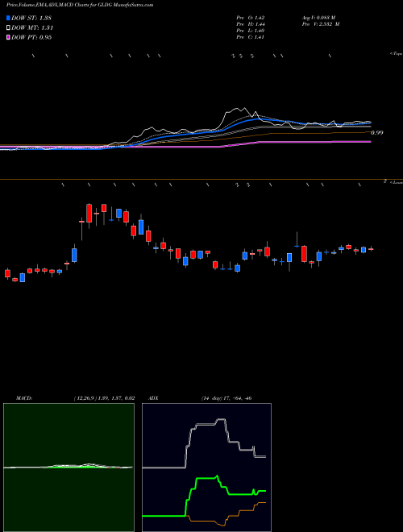403x532 pixels.
Task: Select the 'DOW PT: 0.95' legend text
Action: (x=31, y=37)
